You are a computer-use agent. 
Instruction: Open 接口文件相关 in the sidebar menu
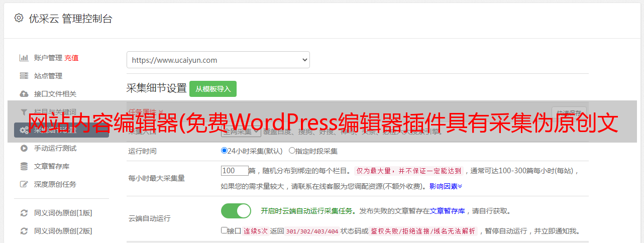pyautogui.click(x=55, y=94)
